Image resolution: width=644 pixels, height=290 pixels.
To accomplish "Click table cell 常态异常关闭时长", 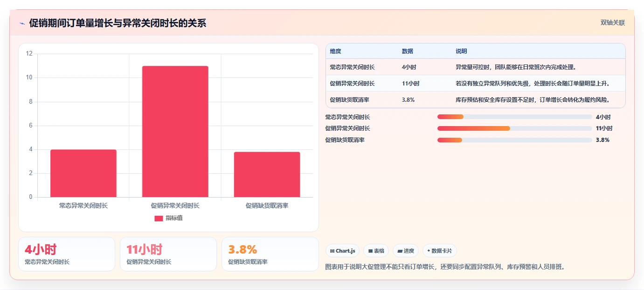I will (352, 67).
